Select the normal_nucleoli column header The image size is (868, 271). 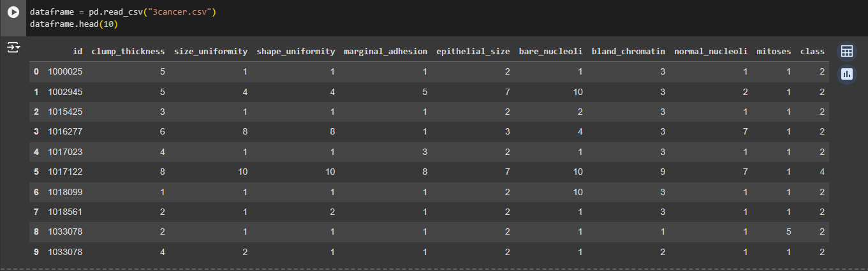click(x=710, y=52)
